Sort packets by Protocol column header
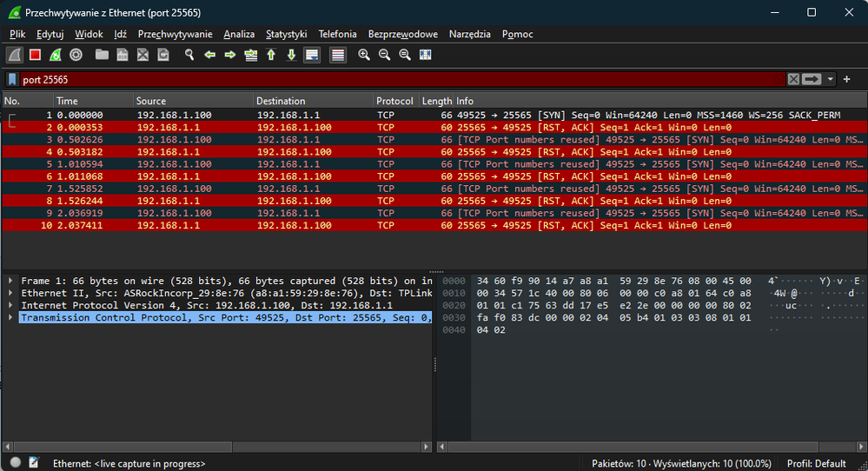This screenshot has height=471, width=868. (x=395, y=101)
